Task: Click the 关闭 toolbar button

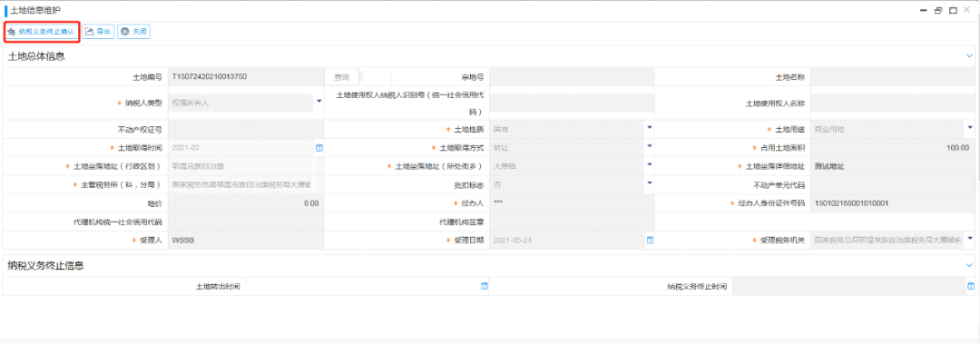Action: coord(133,31)
